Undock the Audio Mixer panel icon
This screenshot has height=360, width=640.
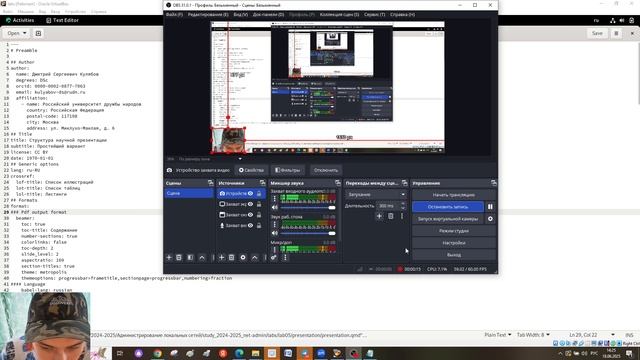pos(338,183)
